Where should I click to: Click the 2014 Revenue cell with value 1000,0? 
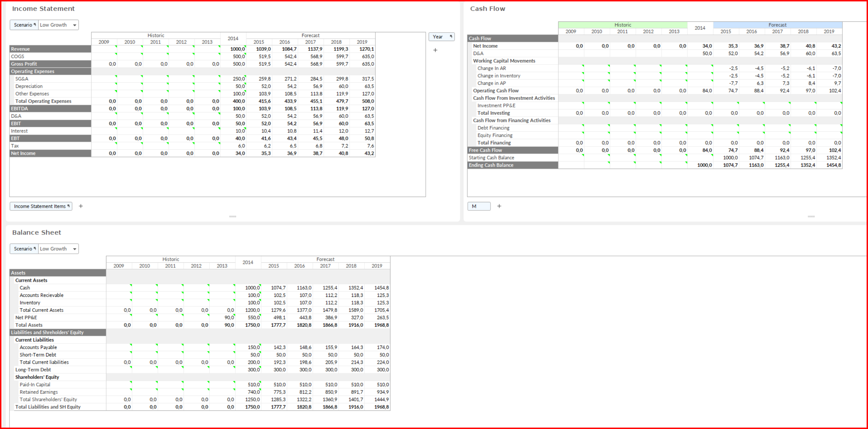234,49
